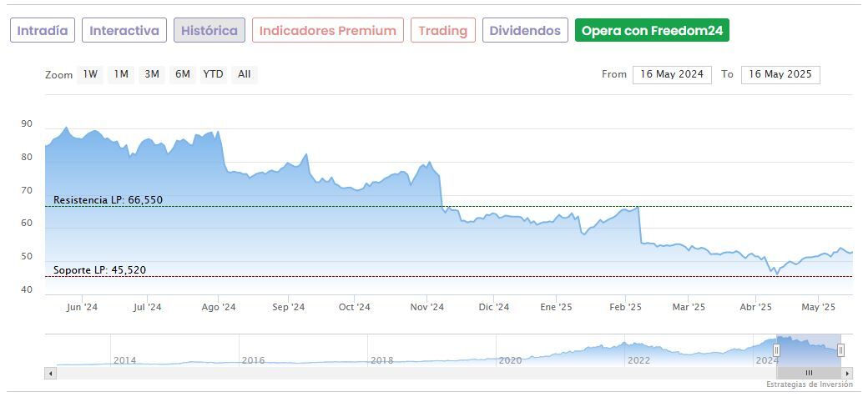The height and width of the screenshot is (397, 868).
Task: Click the To date input field
Action: (x=780, y=74)
